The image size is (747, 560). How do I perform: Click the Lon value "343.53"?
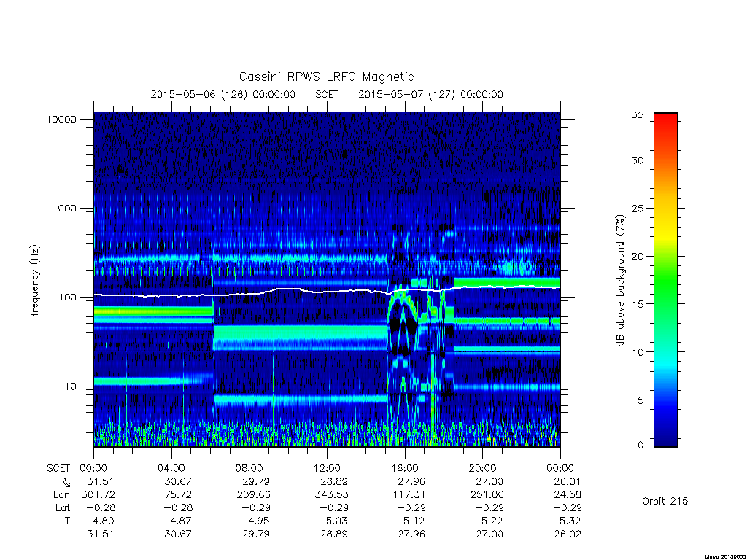coord(331,495)
